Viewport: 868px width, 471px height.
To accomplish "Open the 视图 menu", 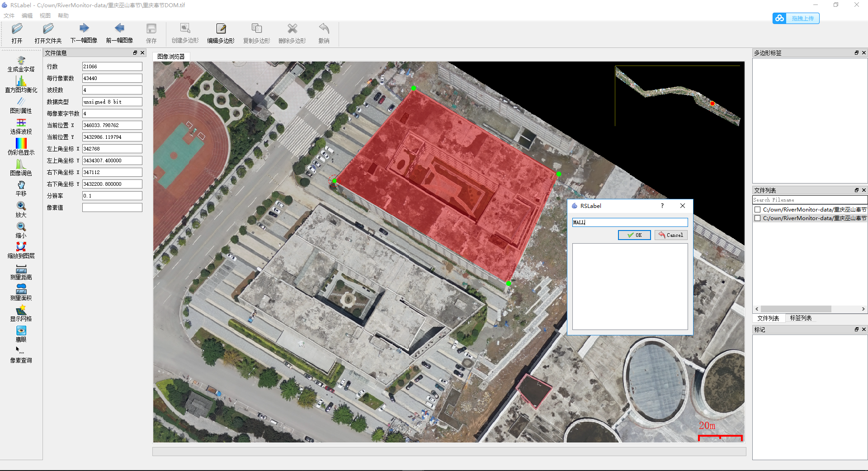I will coord(45,16).
